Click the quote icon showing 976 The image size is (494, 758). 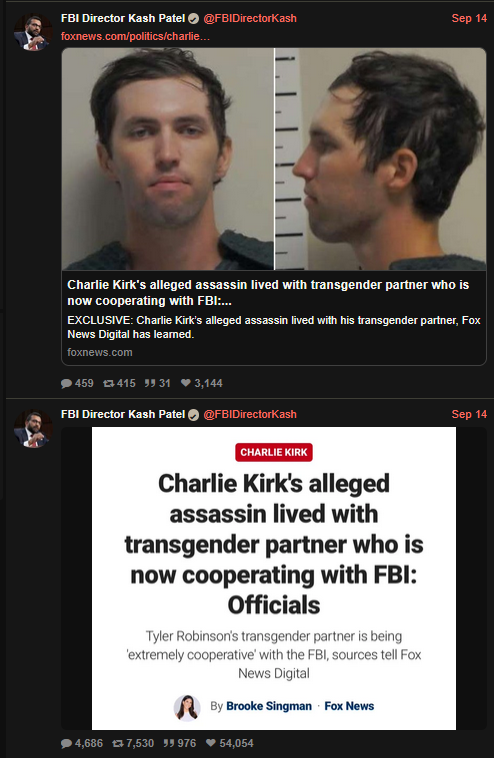[x=168, y=743]
